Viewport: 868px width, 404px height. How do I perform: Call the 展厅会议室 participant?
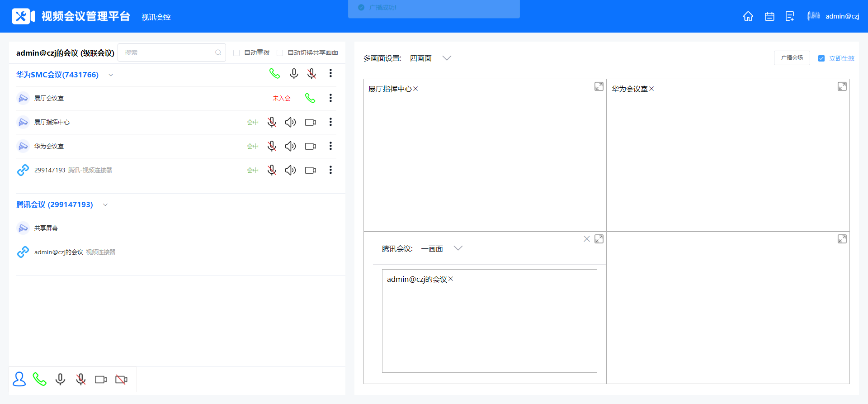(310, 98)
